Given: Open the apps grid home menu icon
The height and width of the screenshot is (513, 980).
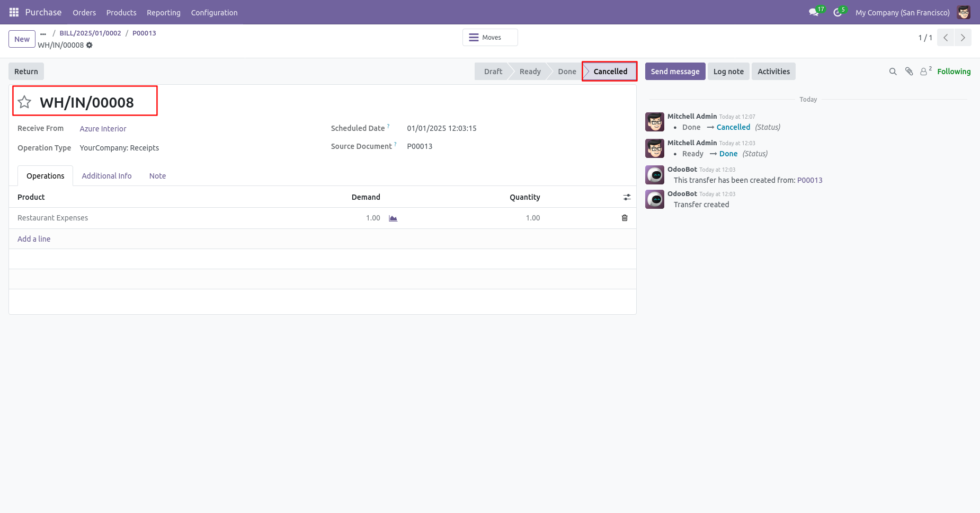Looking at the screenshot, I should 14,12.
